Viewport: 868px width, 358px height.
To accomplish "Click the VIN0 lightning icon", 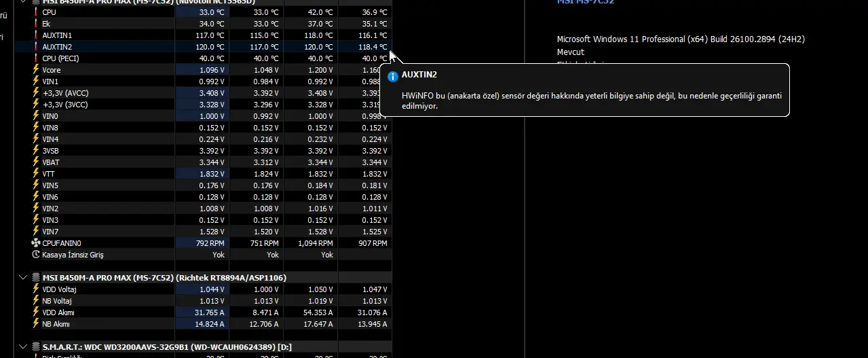I will pos(36,116).
